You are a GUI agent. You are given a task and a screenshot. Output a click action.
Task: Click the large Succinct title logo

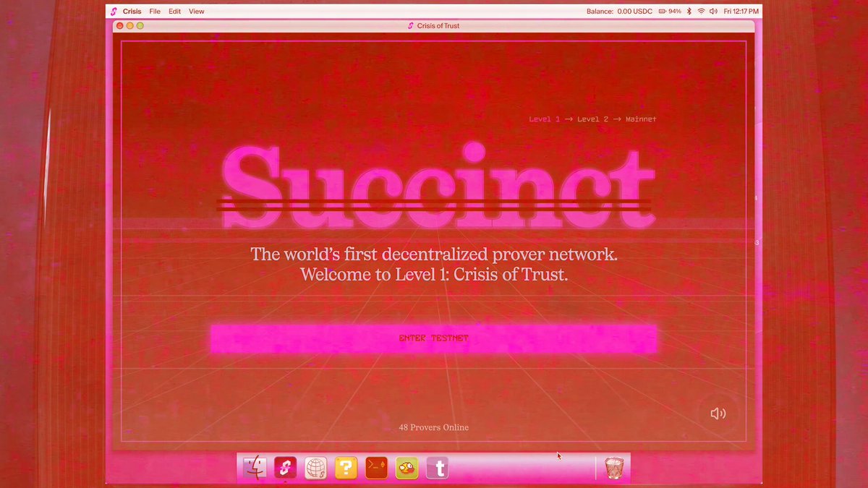(437, 187)
